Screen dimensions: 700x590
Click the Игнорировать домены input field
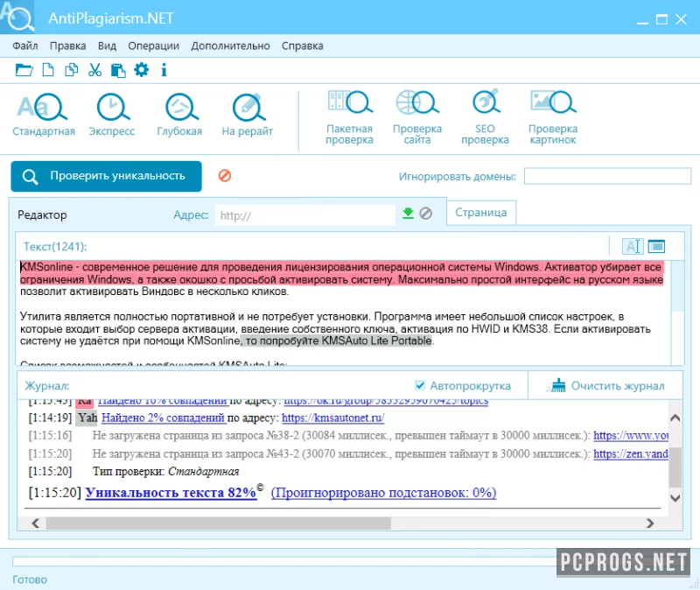(x=607, y=176)
